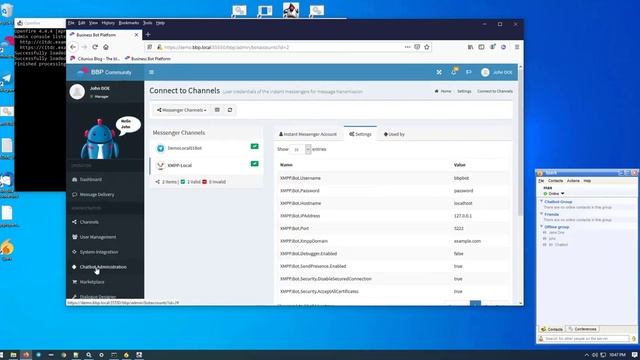Click the BBP Community logo
The image size is (640, 360).
click(x=105, y=72)
